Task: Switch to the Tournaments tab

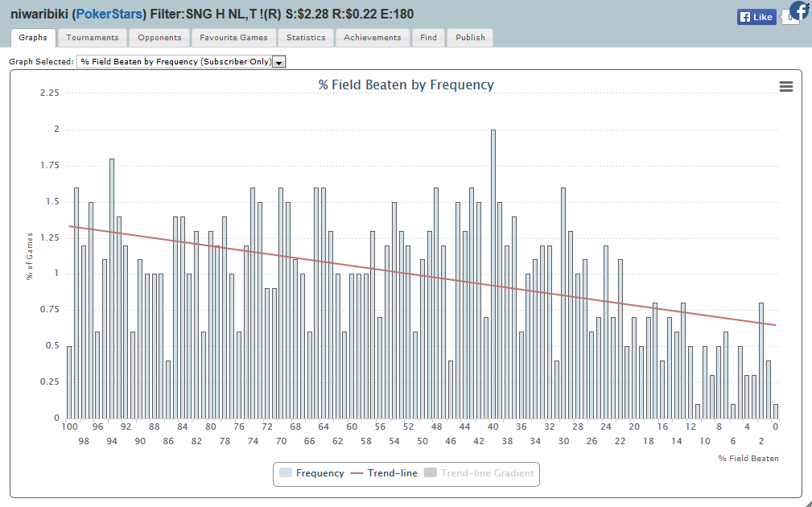Action: point(92,38)
